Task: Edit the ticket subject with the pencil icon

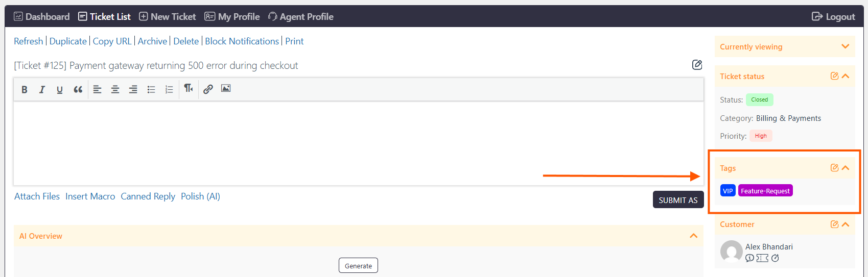Action: (697, 65)
